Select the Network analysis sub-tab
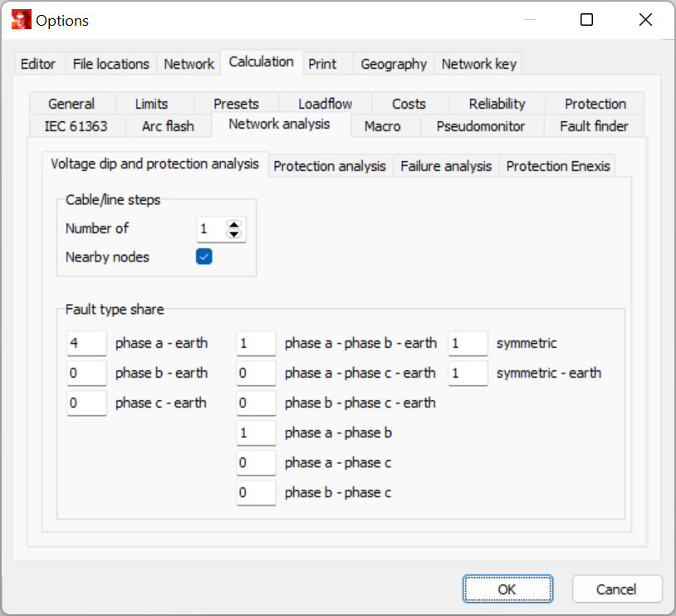Viewport: 676px width, 616px height. [279, 125]
